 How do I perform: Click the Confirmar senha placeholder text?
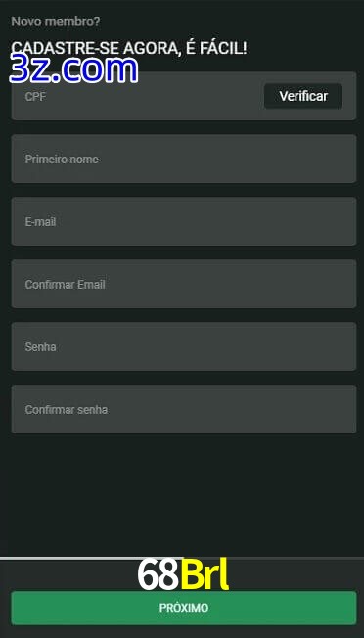[67, 410]
